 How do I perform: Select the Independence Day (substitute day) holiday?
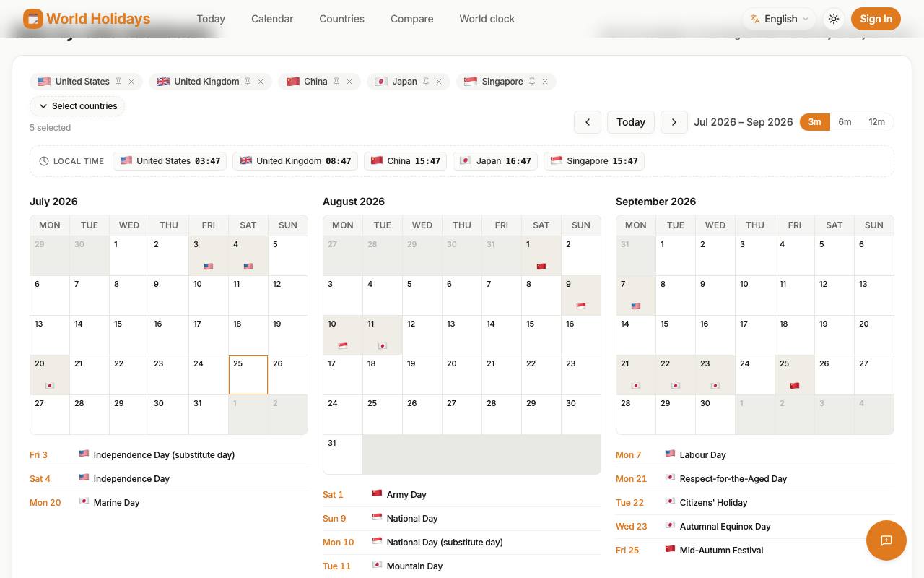[169, 455]
